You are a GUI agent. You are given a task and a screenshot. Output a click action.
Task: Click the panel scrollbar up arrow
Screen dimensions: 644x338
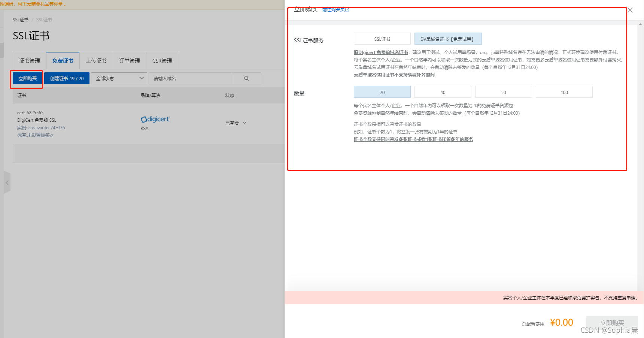pyautogui.click(x=640, y=24)
